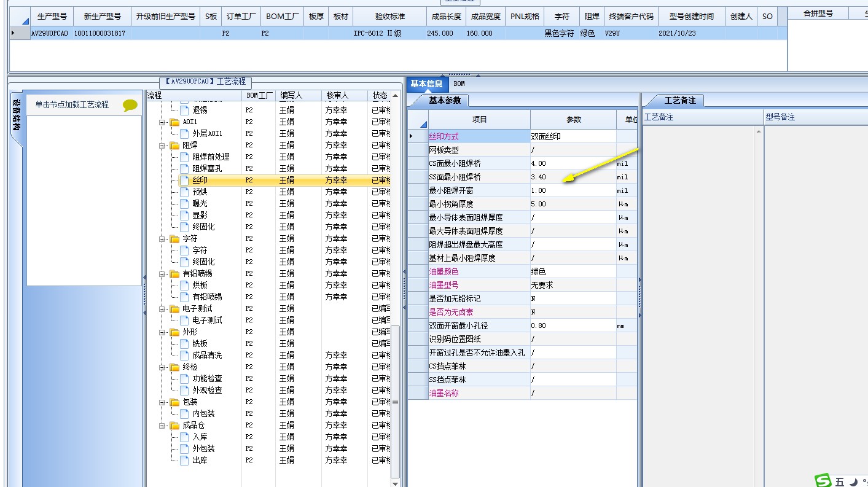Click the 核审人 column header

(345, 95)
